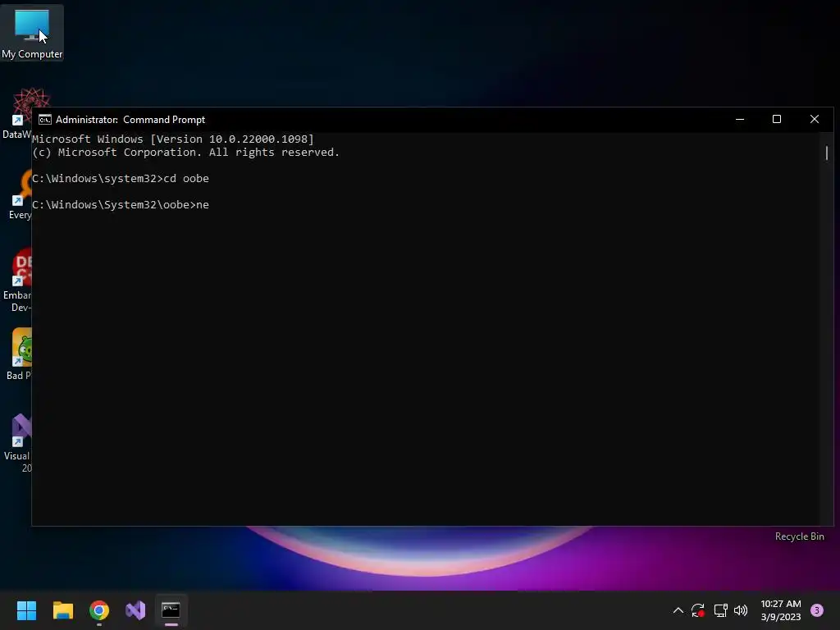Image resolution: width=840 pixels, height=630 pixels.
Task: Open the notification badge showing 3
Action: point(817,610)
